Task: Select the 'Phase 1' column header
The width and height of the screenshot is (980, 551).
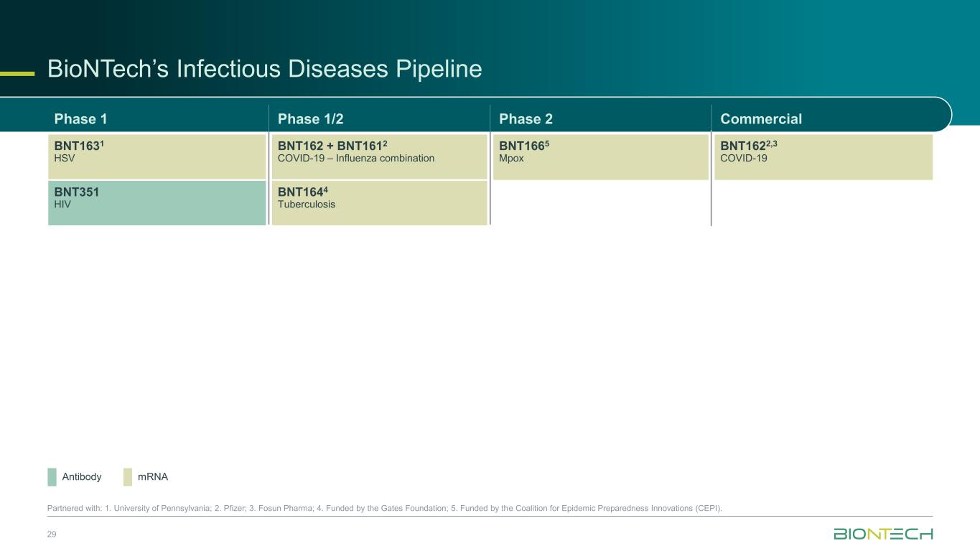Action: (81, 119)
